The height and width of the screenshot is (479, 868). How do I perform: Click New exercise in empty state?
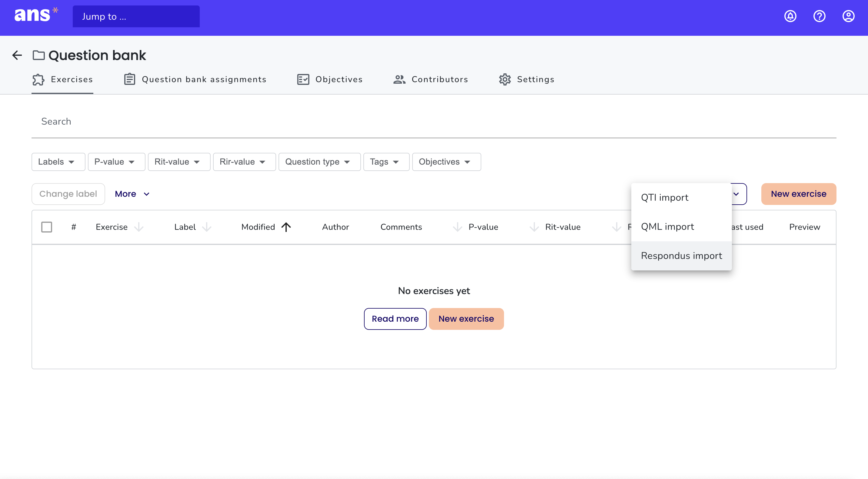pyautogui.click(x=466, y=319)
